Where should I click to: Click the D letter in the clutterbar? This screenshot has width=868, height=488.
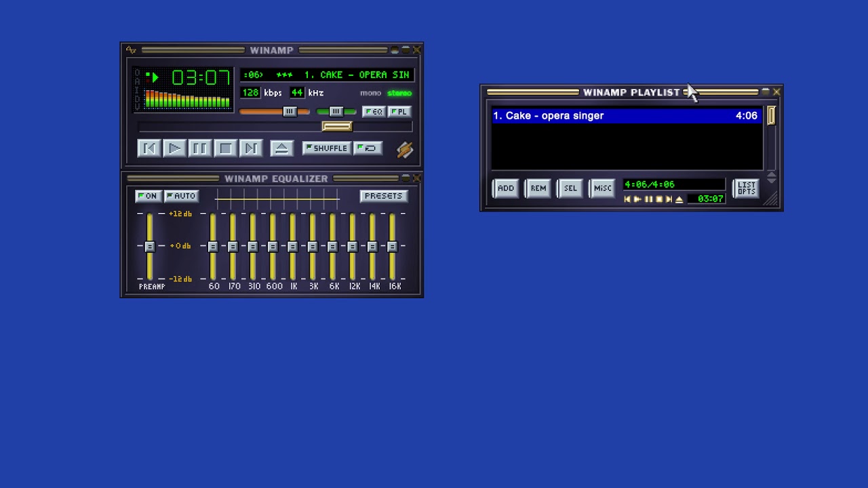[x=137, y=98]
